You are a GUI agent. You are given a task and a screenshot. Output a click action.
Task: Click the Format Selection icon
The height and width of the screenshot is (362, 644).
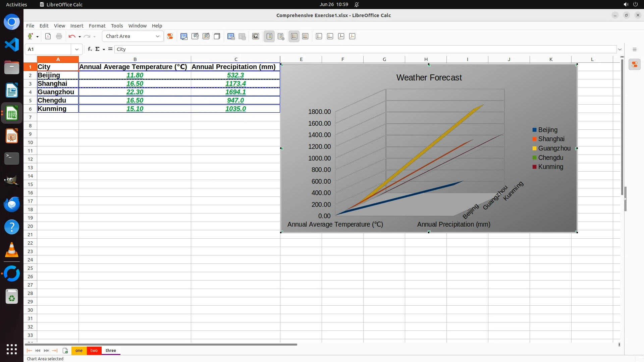(170, 36)
